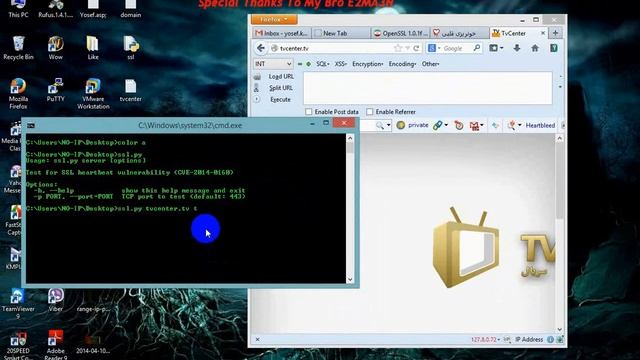The height and width of the screenshot is (360, 640).
Task: Switch to the OpenSSL 1.0.1f tab
Action: 400,33
